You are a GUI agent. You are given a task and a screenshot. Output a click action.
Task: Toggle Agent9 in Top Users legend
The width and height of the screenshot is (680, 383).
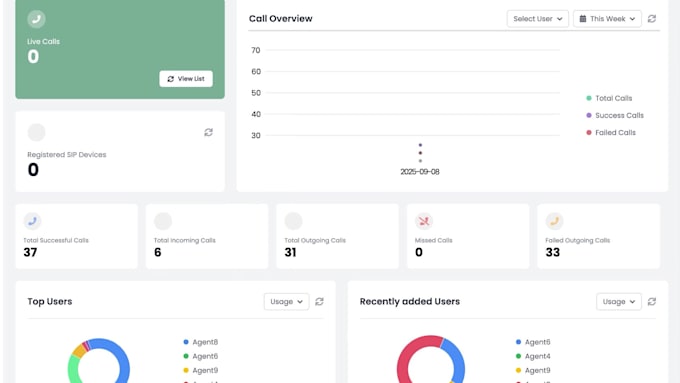201,370
